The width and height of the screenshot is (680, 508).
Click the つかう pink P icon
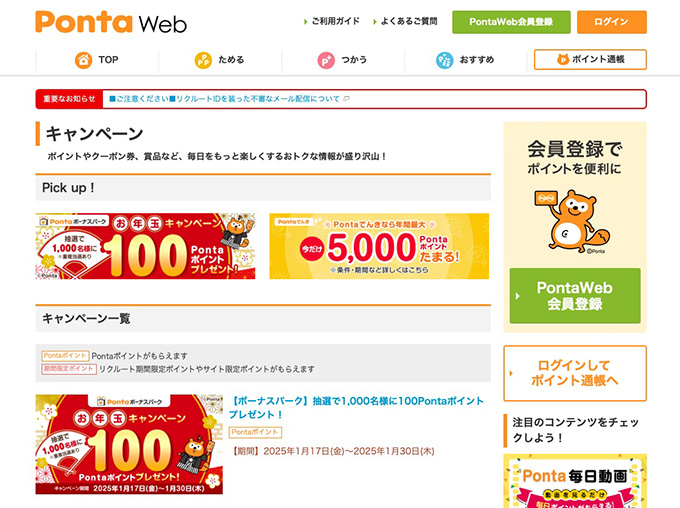tap(326, 60)
